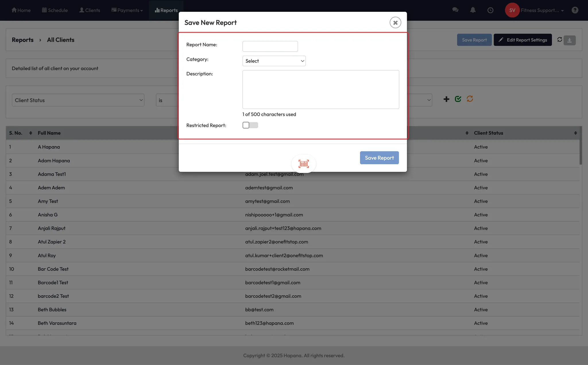This screenshot has width=588, height=365.
Task: Open the Category select dropdown
Action: pos(274,61)
